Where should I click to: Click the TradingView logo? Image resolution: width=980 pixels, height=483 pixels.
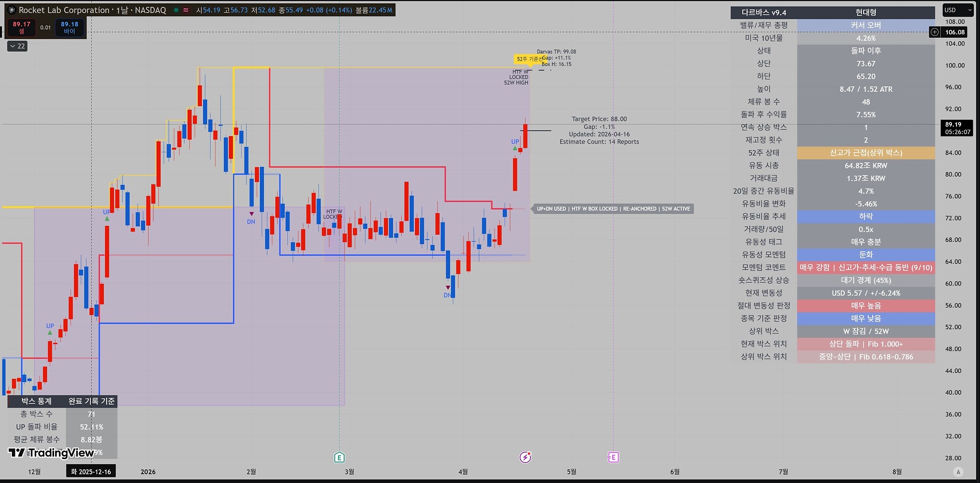click(51, 453)
